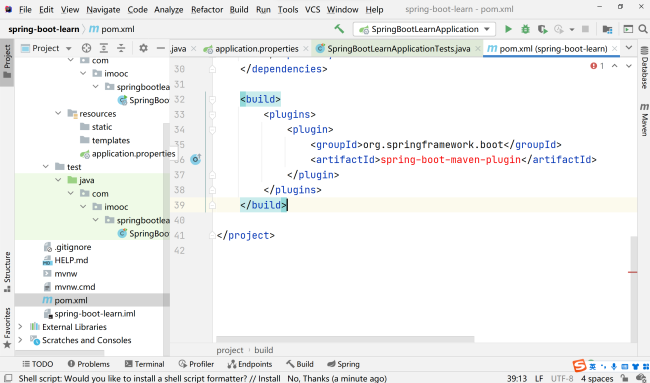Run with Coverage shield icon
The image size is (650, 383).
(x=542, y=29)
